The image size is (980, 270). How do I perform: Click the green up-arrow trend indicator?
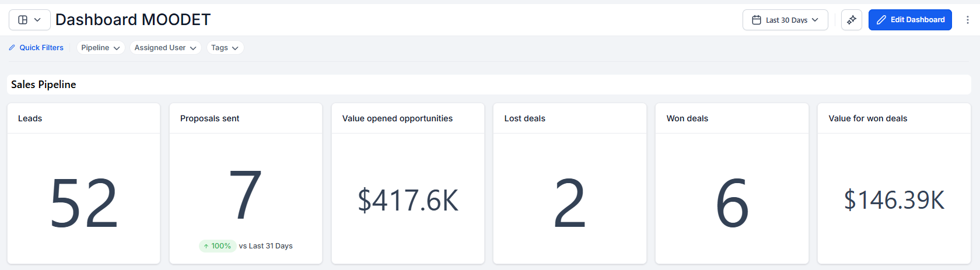[x=206, y=246]
